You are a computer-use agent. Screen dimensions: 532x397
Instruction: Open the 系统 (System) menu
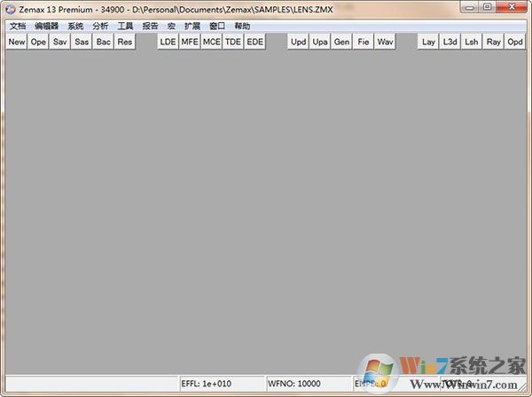tap(75, 26)
